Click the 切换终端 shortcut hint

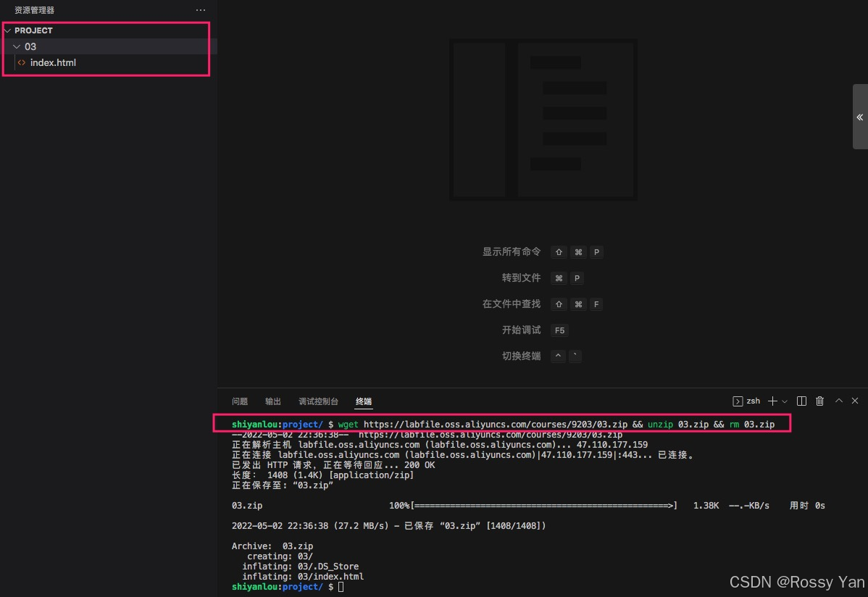[x=522, y=356]
